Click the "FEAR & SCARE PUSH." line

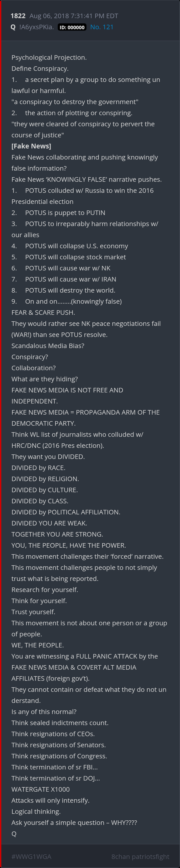pyautogui.click(x=43, y=312)
